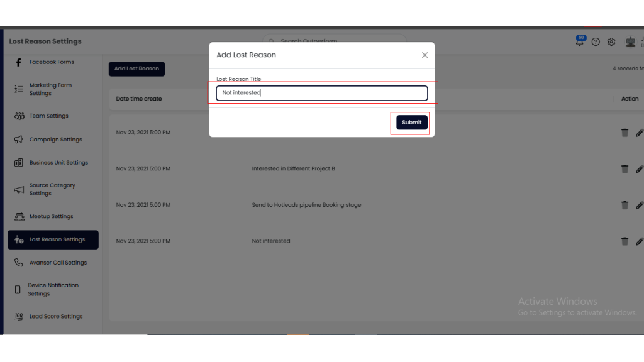Open Meetup Settings from sidebar
644x362 pixels.
click(x=51, y=217)
